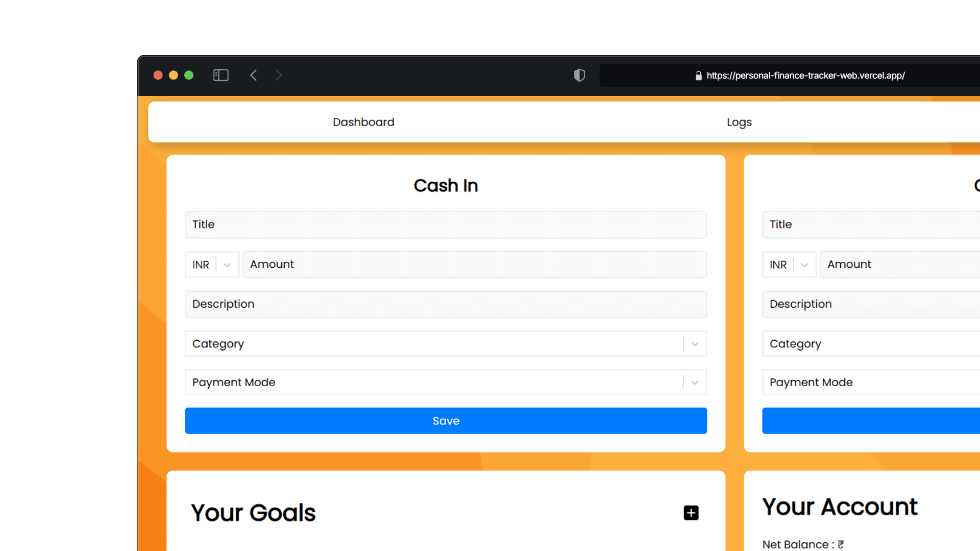Focus the Cash In Title field

[x=446, y=225]
